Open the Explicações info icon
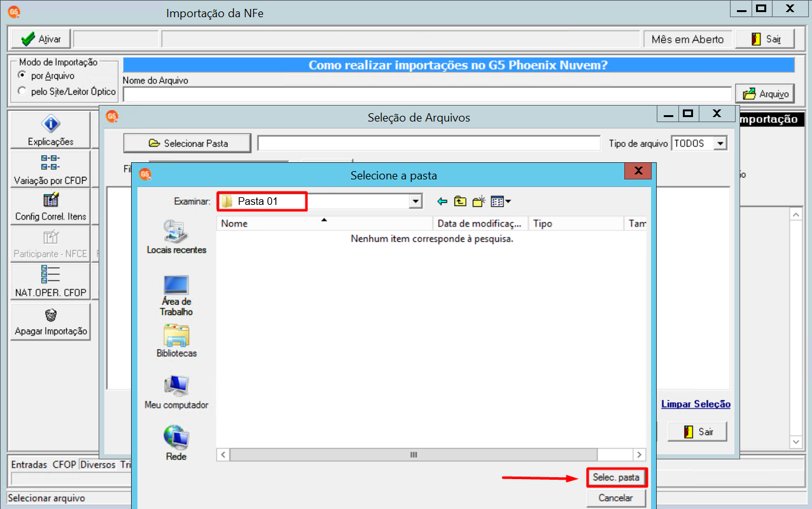The width and height of the screenshot is (812, 509). point(50,125)
